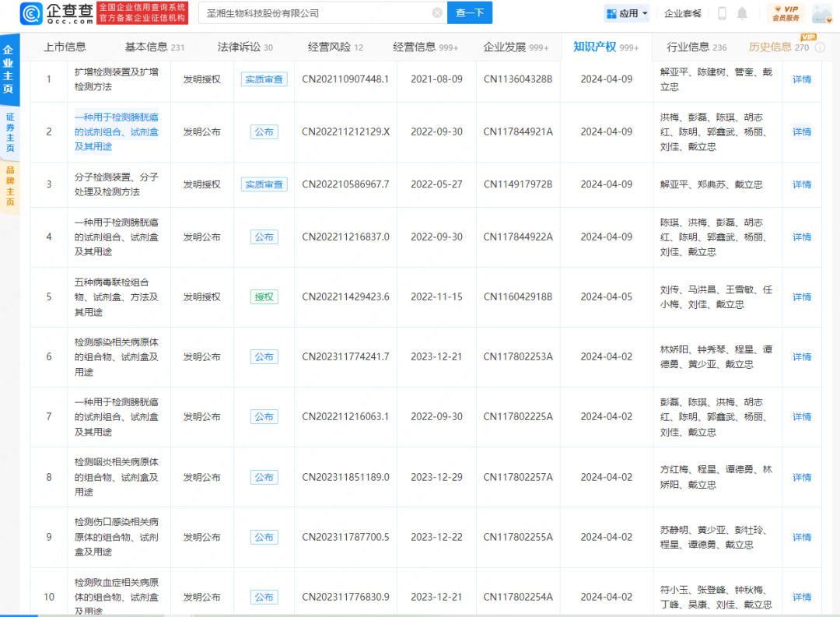Clear the search box with the X icon
The width and height of the screenshot is (840, 617).
(437, 13)
